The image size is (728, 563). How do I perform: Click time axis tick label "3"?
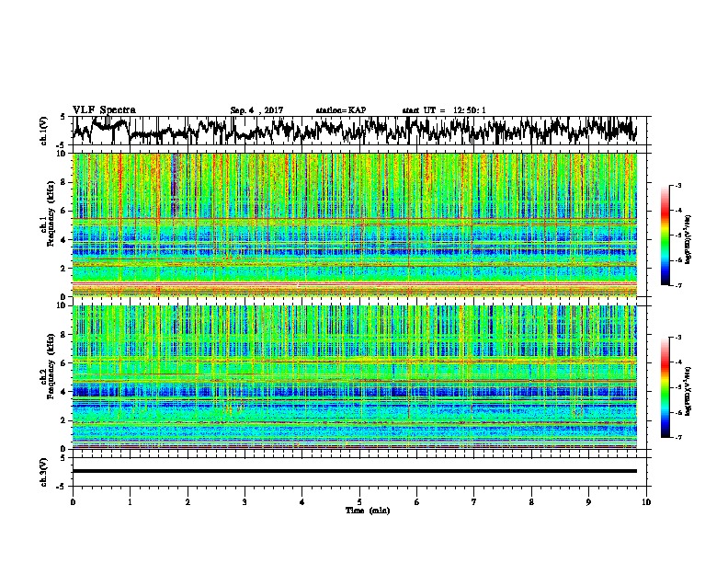(x=245, y=502)
